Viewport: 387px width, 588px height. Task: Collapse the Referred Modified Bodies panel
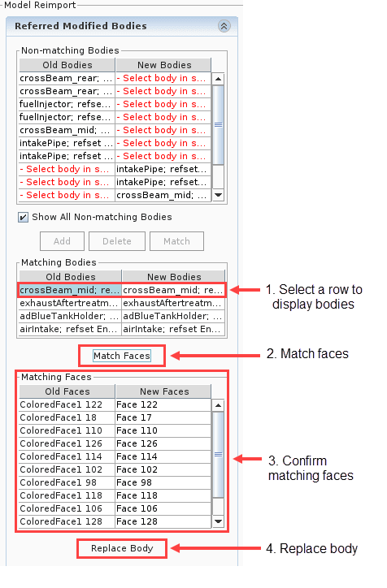point(224,26)
